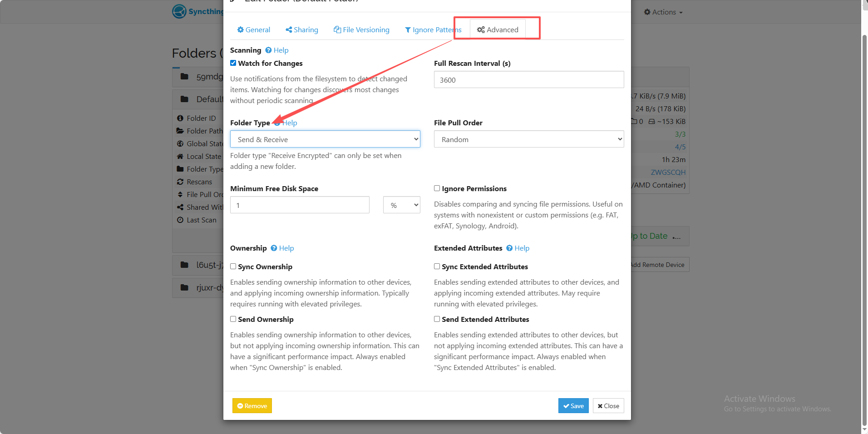The width and height of the screenshot is (868, 434).
Task: Click the Full Rescan Interval input field
Action: 529,79
